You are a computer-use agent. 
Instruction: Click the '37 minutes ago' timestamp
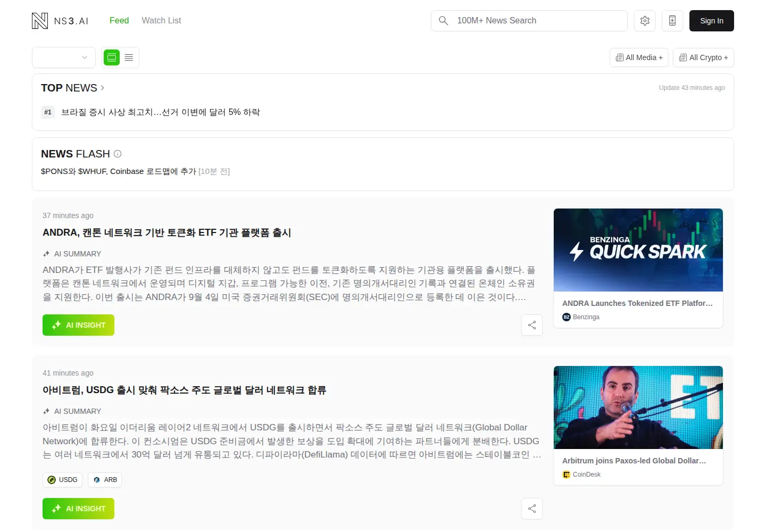68,215
